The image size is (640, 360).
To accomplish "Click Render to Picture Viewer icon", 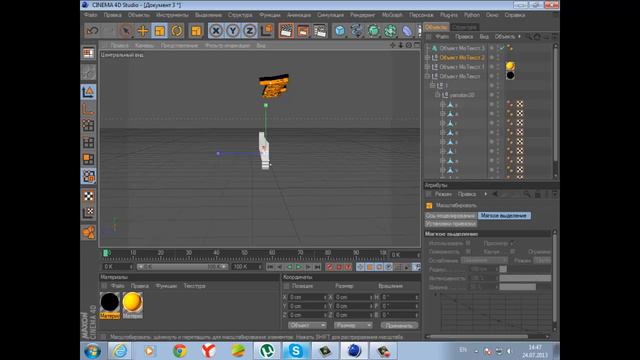I will [303, 31].
